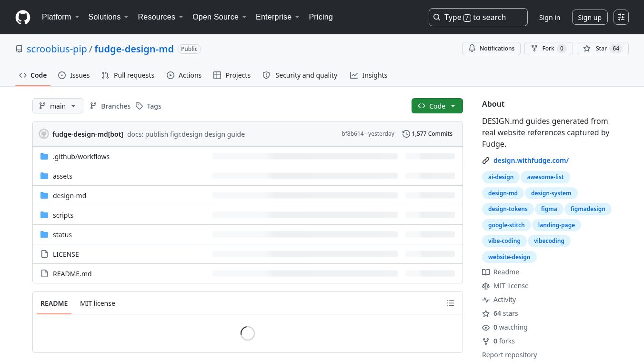The width and height of the screenshot is (644, 362).
Task: Open commit bf8b614
Action: pyautogui.click(x=352, y=134)
